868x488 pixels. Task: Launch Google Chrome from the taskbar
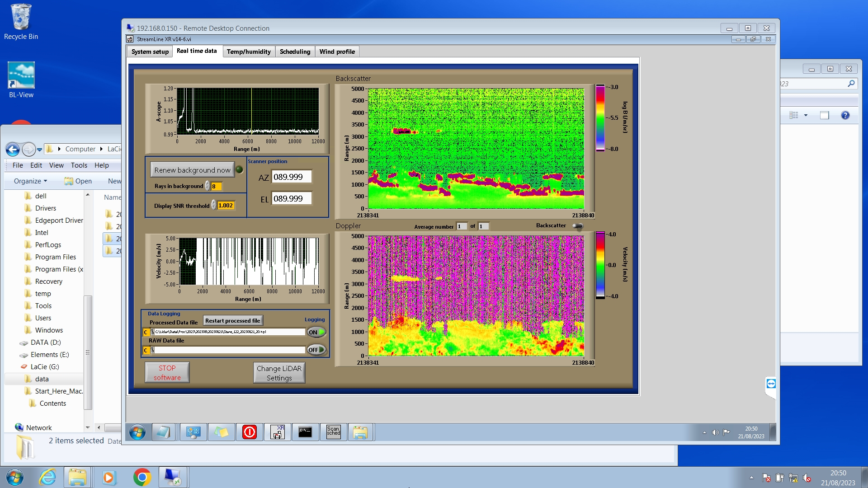click(142, 477)
